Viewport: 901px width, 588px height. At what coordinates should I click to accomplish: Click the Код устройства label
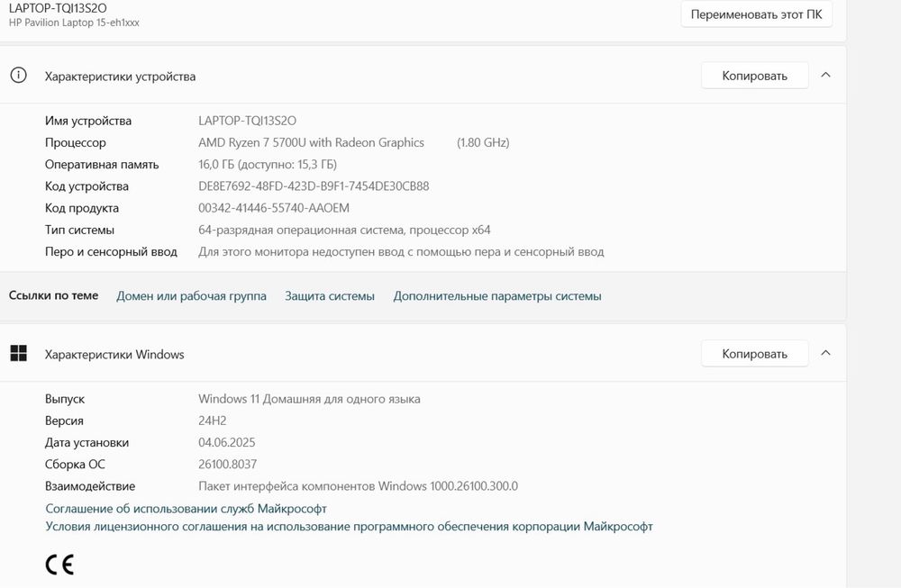[86, 186]
